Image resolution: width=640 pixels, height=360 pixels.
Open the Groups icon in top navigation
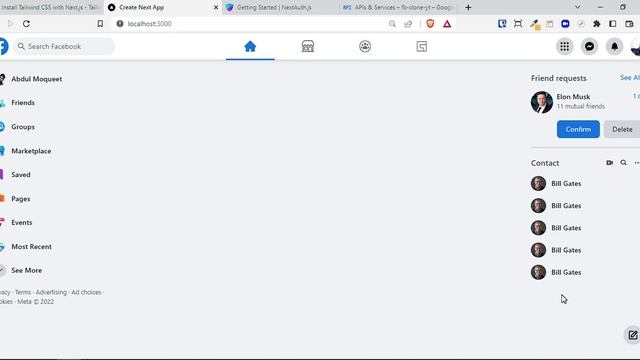pyautogui.click(x=365, y=47)
